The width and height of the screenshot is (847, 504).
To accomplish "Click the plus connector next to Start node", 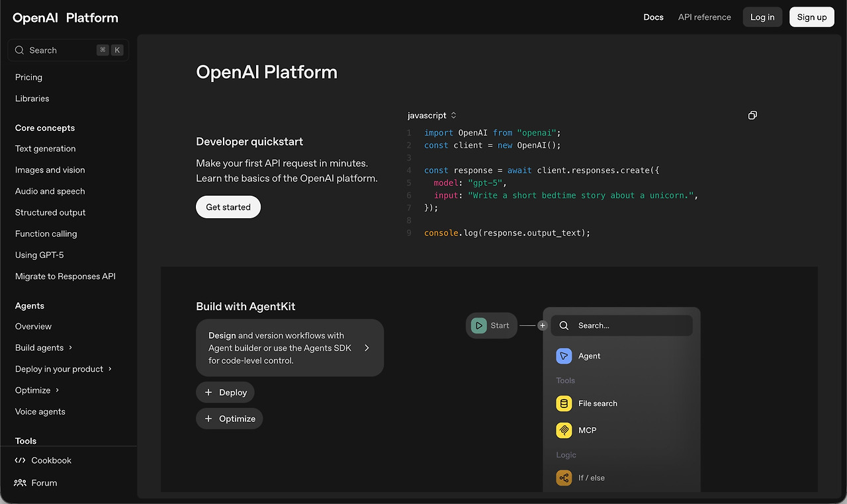I will pos(543,325).
